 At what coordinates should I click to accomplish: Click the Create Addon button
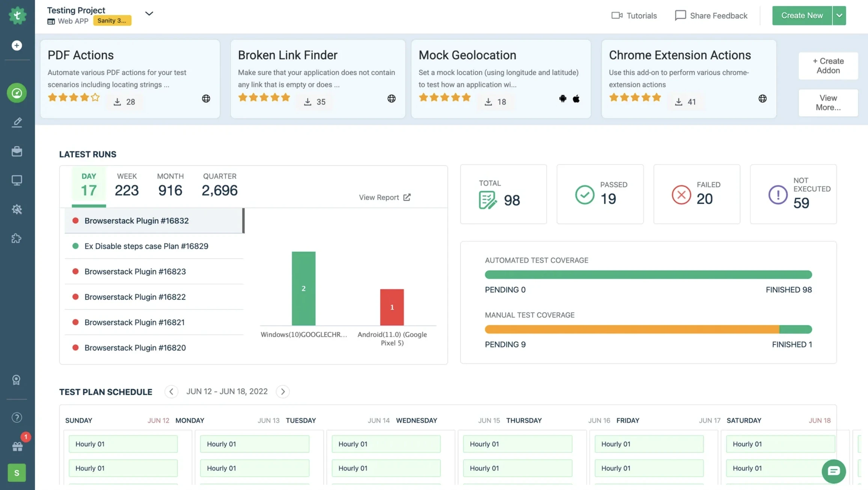coord(828,66)
